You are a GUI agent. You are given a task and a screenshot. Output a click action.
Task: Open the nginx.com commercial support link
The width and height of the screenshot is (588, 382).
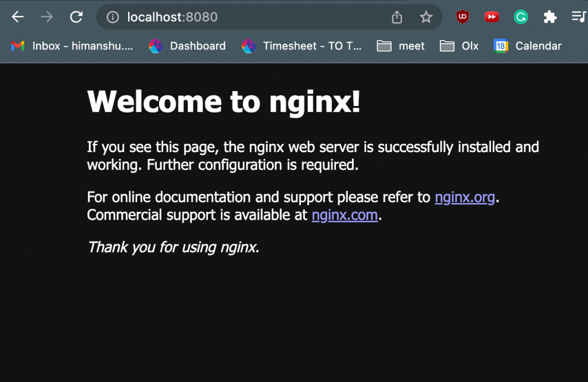345,215
